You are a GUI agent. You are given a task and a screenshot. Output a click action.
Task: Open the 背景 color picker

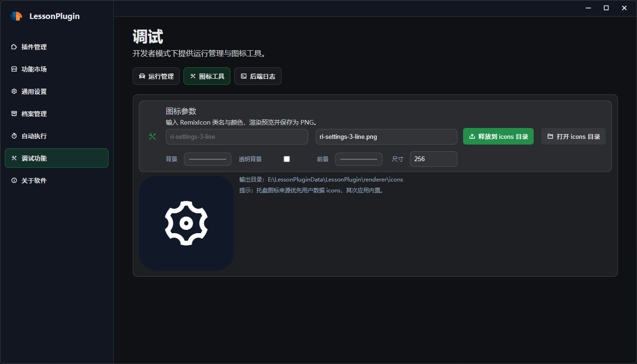click(x=208, y=159)
